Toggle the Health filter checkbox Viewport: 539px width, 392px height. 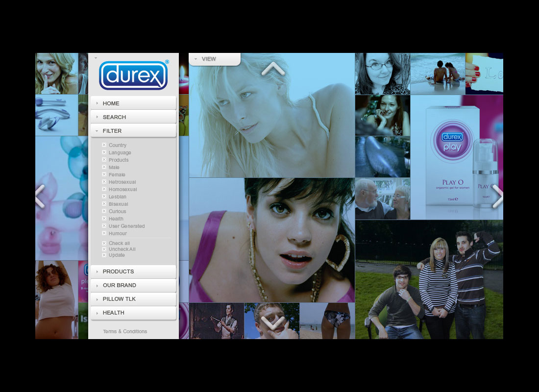[x=104, y=219]
